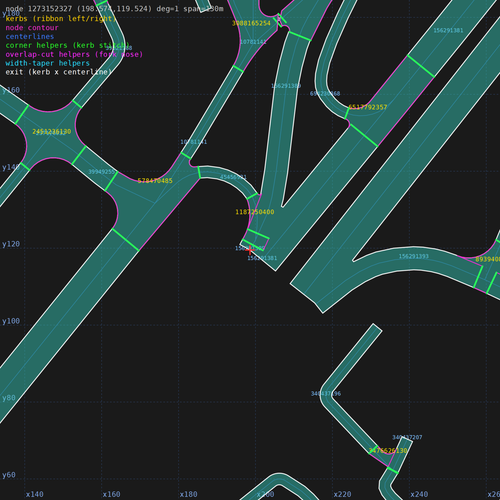The image size is (500, 500).
Task: Select node label 2451236130
Action: [x=52, y=132]
